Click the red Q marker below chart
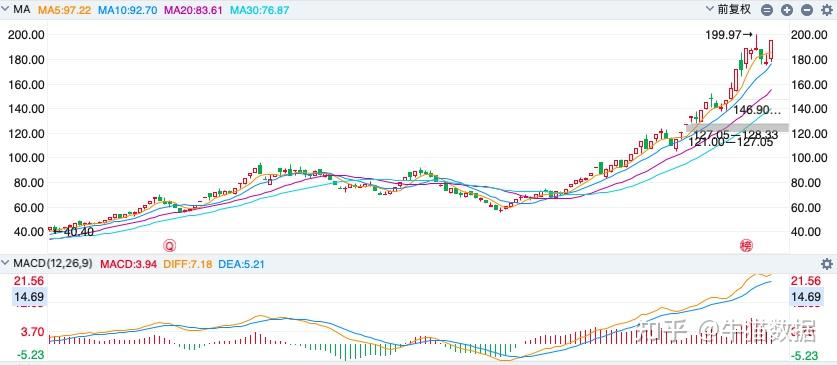This screenshot has width=837, height=365. (x=170, y=245)
